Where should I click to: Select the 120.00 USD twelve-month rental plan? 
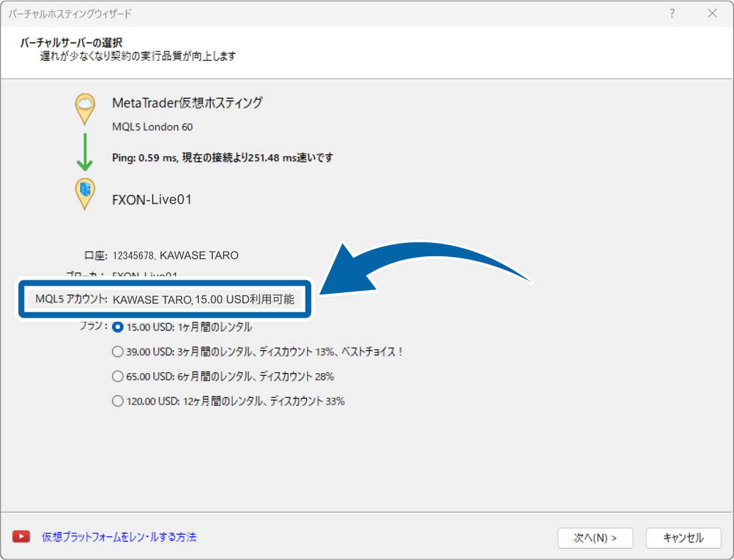pyautogui.click(x=118, y=401)
